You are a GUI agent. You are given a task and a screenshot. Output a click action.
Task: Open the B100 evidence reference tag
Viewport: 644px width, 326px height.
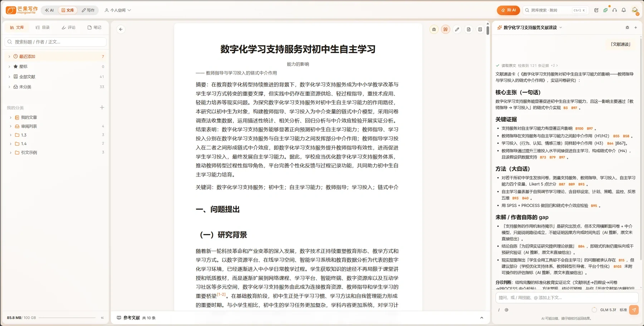(579, 128)
